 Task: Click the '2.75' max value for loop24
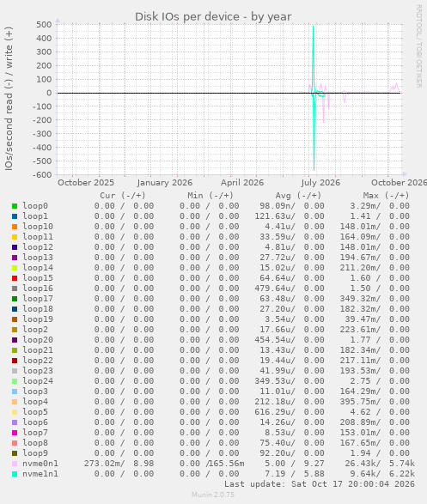[360, 381]
